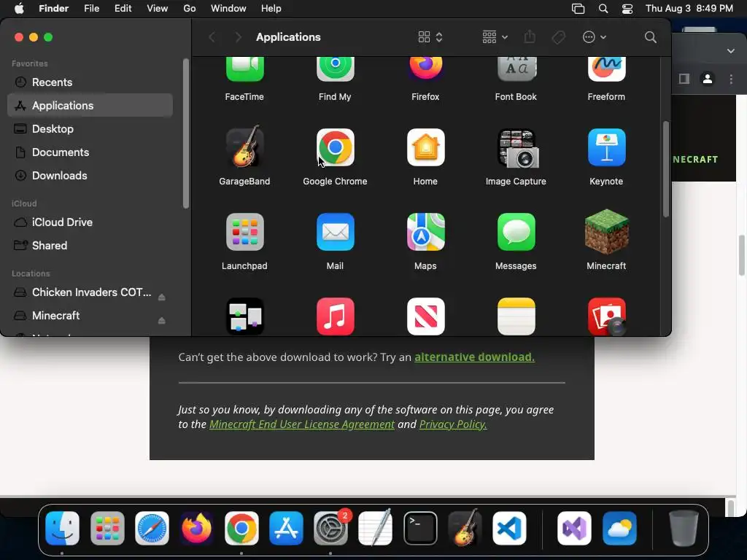Select the Launchpad icon in Finder
The width and height of the screenshot is (747, 560).
tap(244, 232)
